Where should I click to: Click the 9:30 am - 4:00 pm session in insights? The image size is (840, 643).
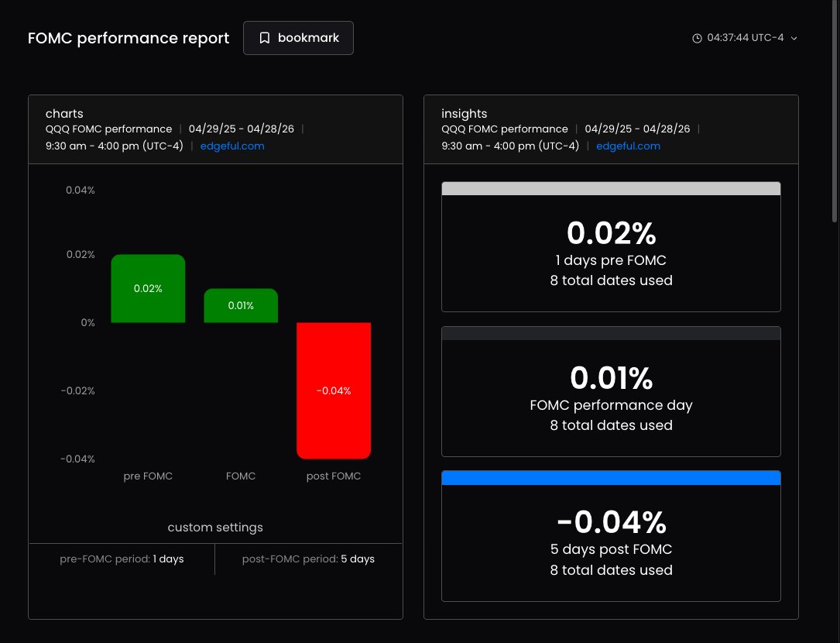pos(510,146)
